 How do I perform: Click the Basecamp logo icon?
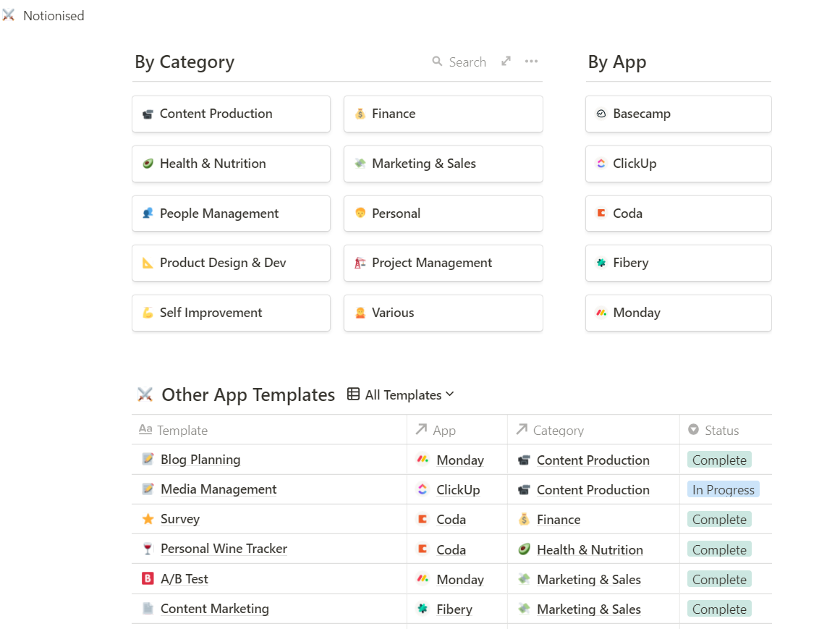[601, 114]
